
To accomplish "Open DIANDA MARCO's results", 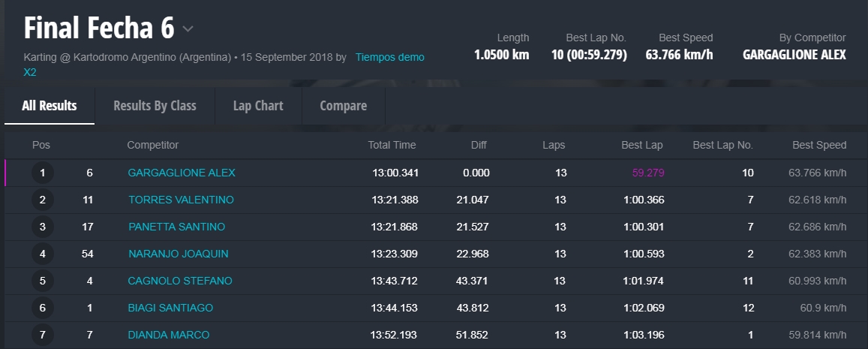I will [x=169, y=335].
